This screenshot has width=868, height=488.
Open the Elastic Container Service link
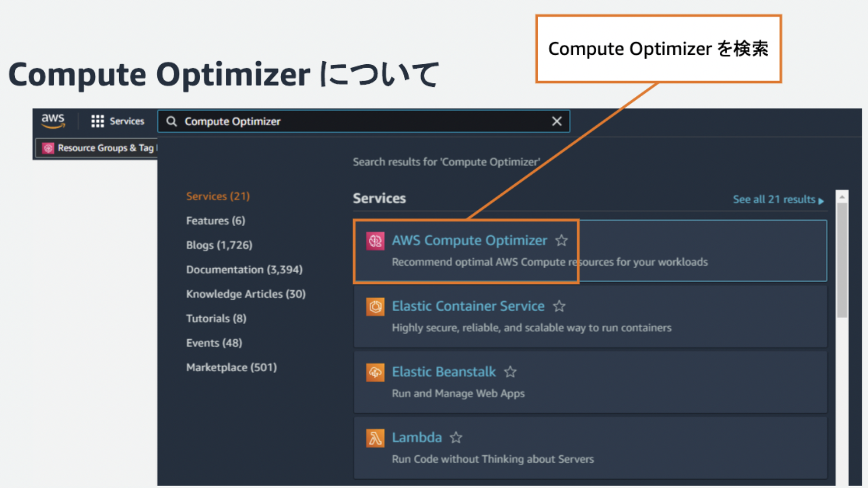click(468, 306)
